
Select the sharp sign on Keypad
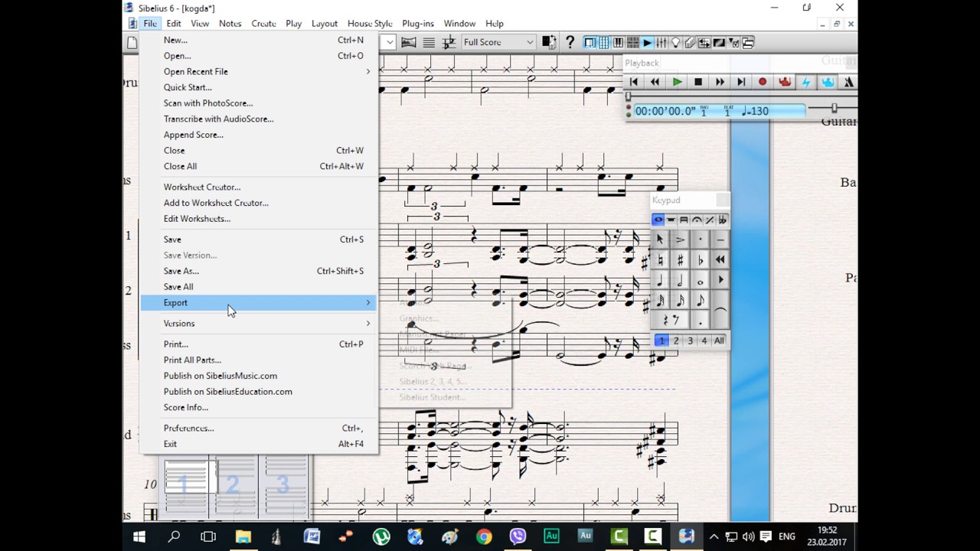[680, 260]
